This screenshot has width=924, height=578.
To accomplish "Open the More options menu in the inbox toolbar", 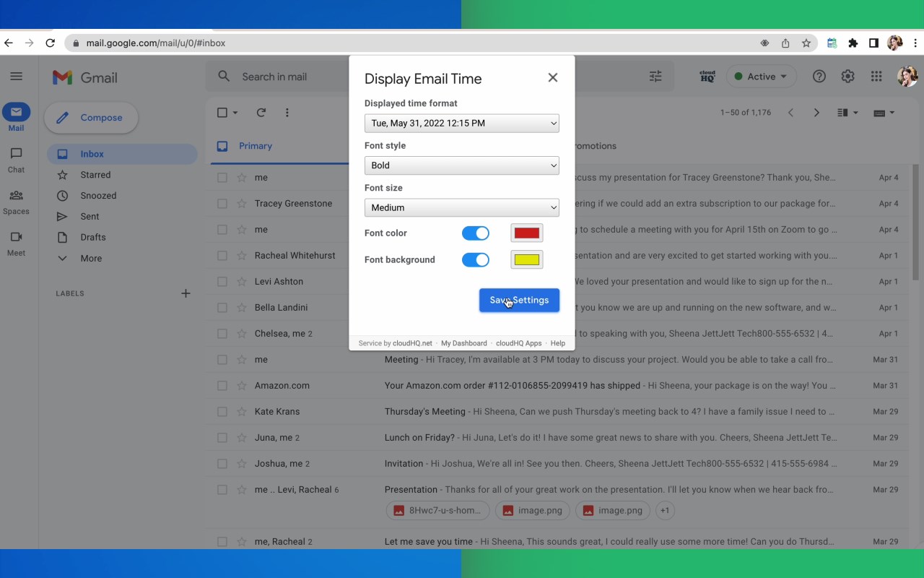I will [x=287, y=113].
